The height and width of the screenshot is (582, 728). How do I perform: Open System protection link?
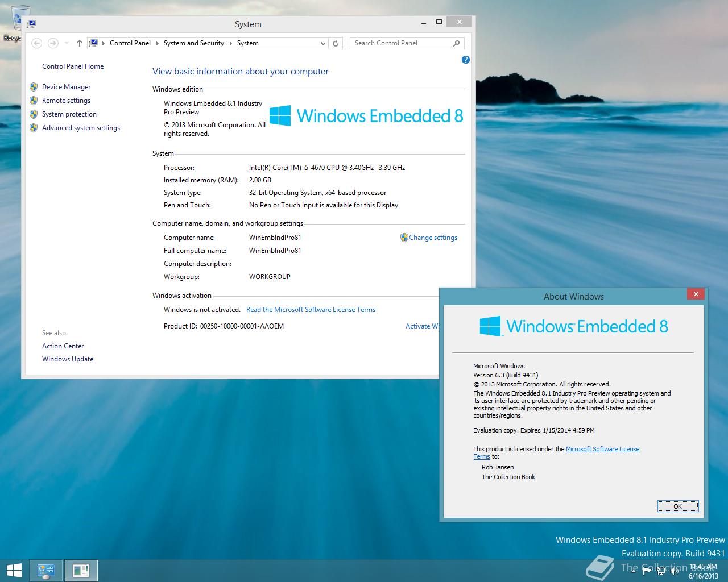click(69, 114)
